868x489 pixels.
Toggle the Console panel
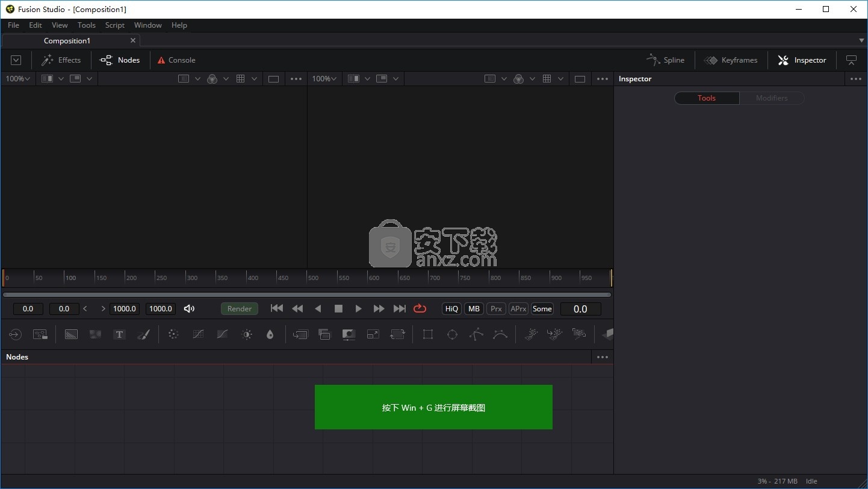176,60
